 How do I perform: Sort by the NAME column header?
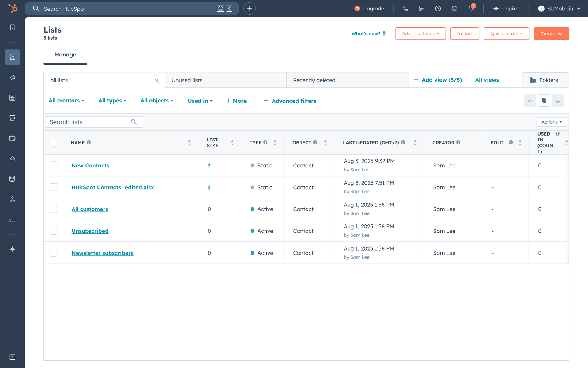click(x=130, y=143)
